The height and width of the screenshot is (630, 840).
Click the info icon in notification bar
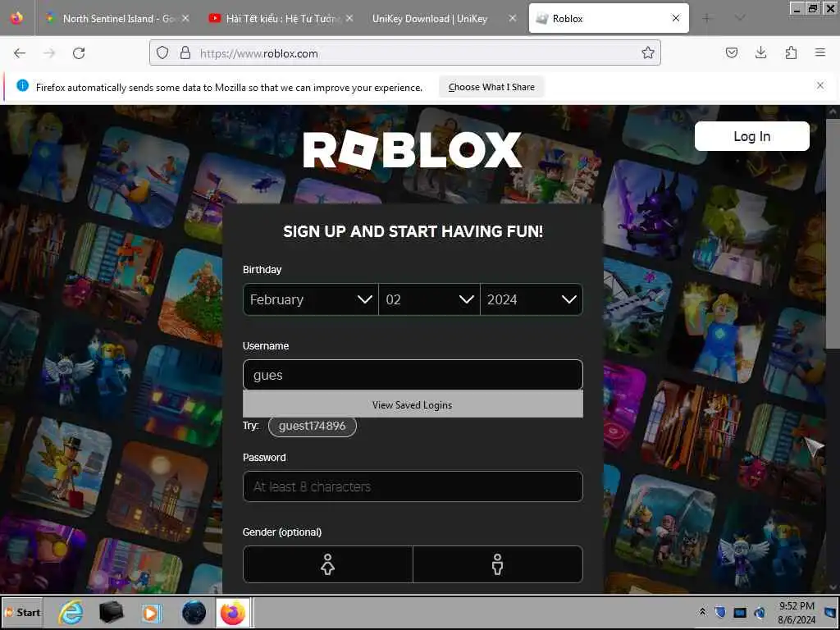tap(22, 85)
